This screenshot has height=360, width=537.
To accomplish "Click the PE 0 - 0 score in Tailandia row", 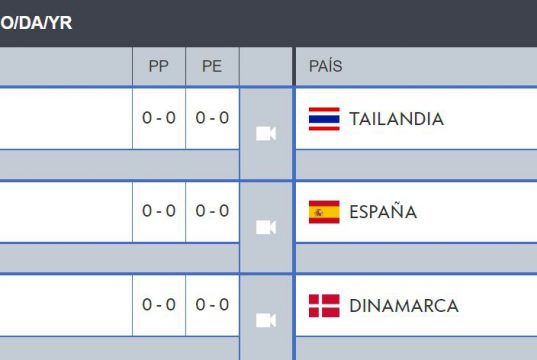I will pyautogui.click(x=212, y=118).
